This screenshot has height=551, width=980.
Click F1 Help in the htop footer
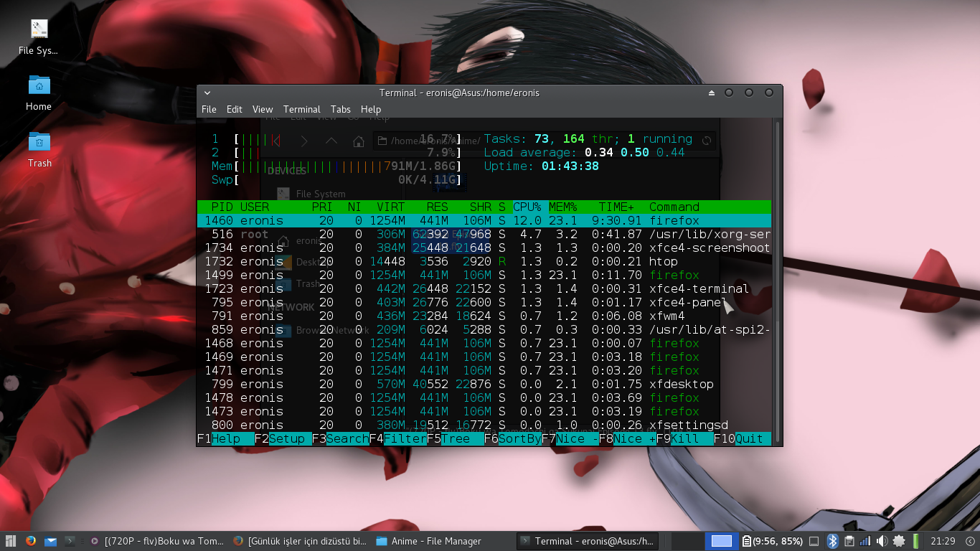tap(226, 438)
